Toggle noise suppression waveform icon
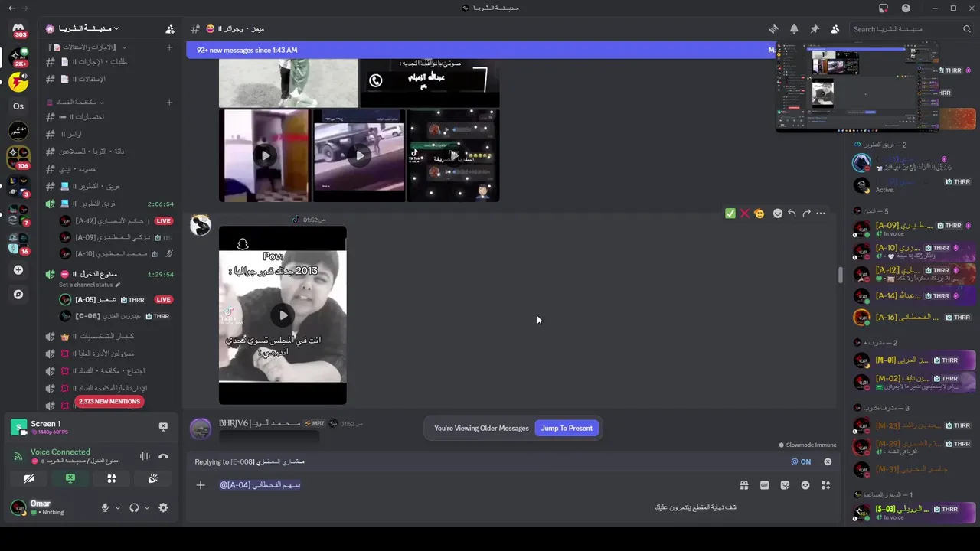This screenshot has width=980, height=551. (145, 456)
